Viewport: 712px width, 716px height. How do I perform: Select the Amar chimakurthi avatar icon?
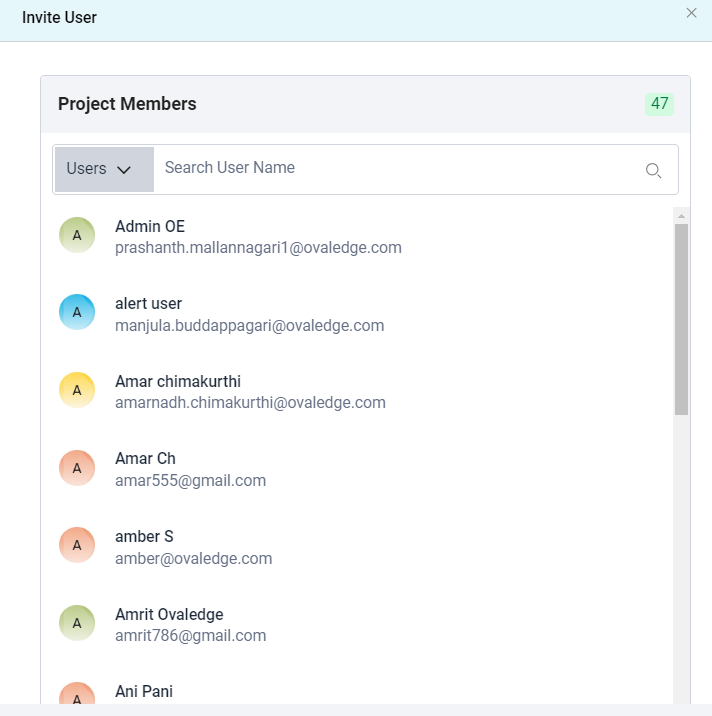[x=77, y=390]
